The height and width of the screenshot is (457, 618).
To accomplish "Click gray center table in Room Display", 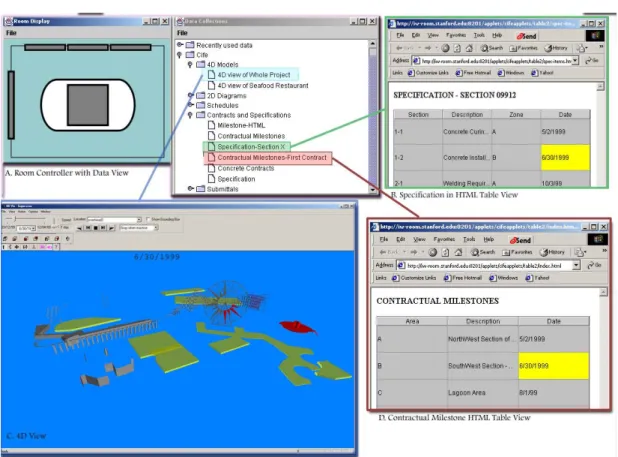I will click(88, 105).
